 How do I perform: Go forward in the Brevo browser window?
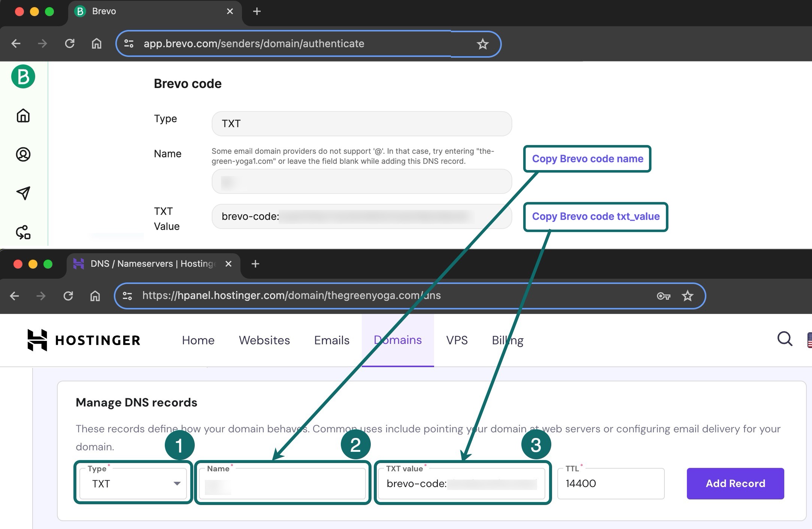(42, 43)
